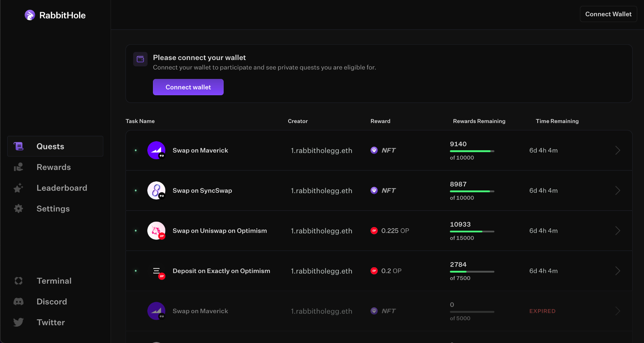
Task: Click the Discord logo icon in sidebar
Action: click(x=18, y=301)
